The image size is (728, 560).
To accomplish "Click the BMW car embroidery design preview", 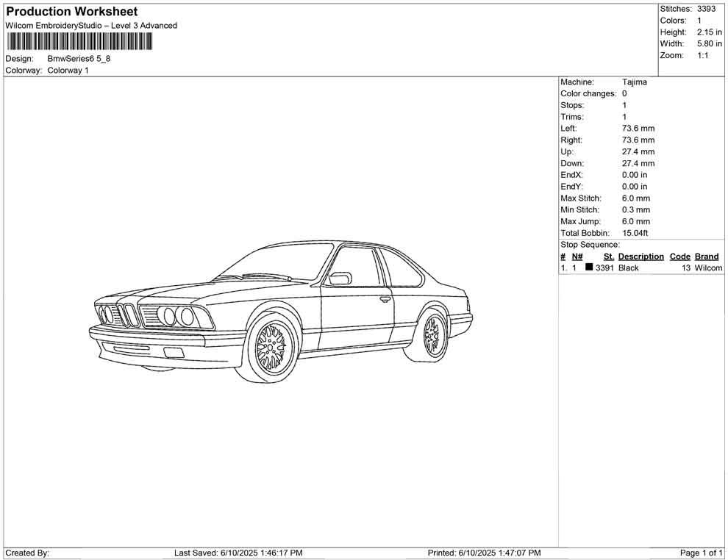I will pyautogui.click(x=281, y=312).
